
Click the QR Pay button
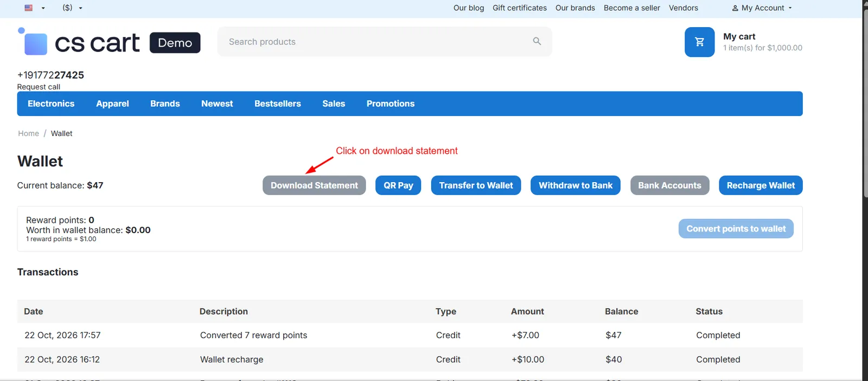point(398,185)
